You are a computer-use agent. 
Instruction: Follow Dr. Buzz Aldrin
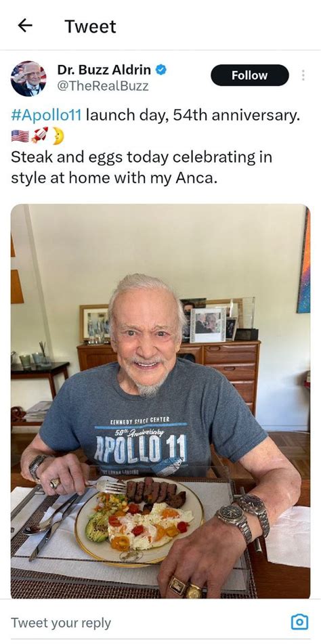(x=250, y=75)
